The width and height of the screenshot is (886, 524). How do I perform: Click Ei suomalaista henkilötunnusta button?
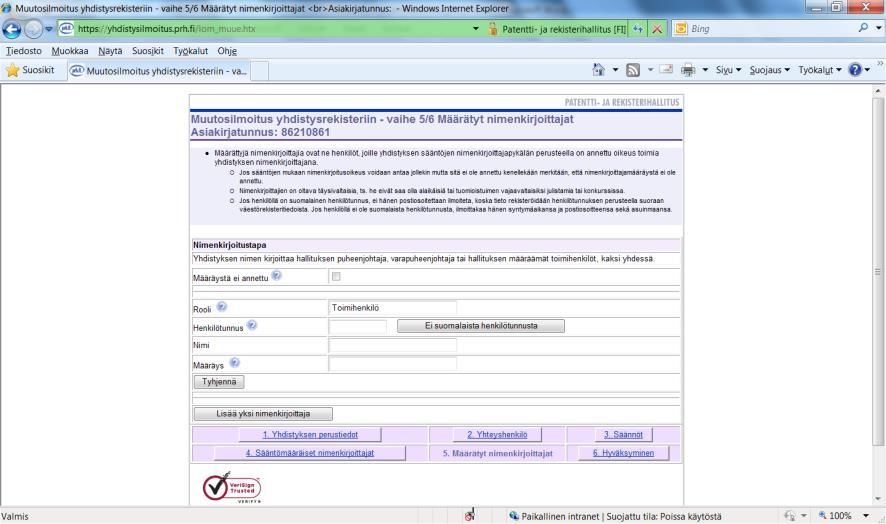[x=481, y=326]
